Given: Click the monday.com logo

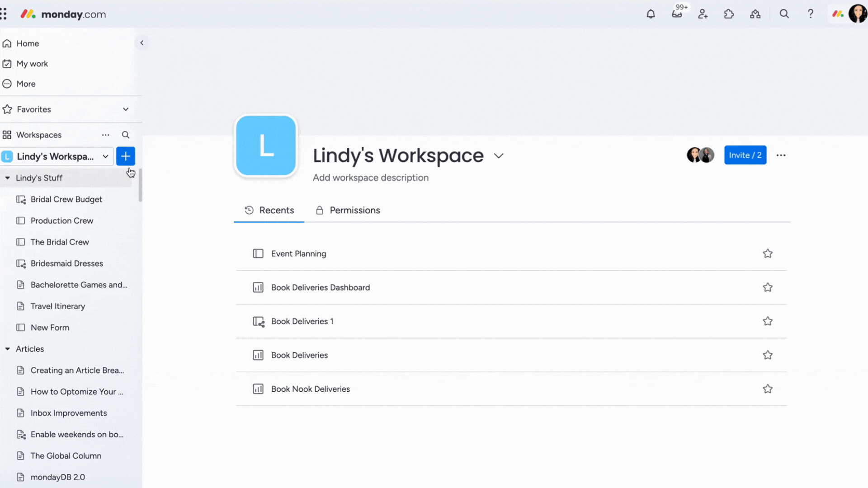Looking at the screenshot, I should [63, 14].
